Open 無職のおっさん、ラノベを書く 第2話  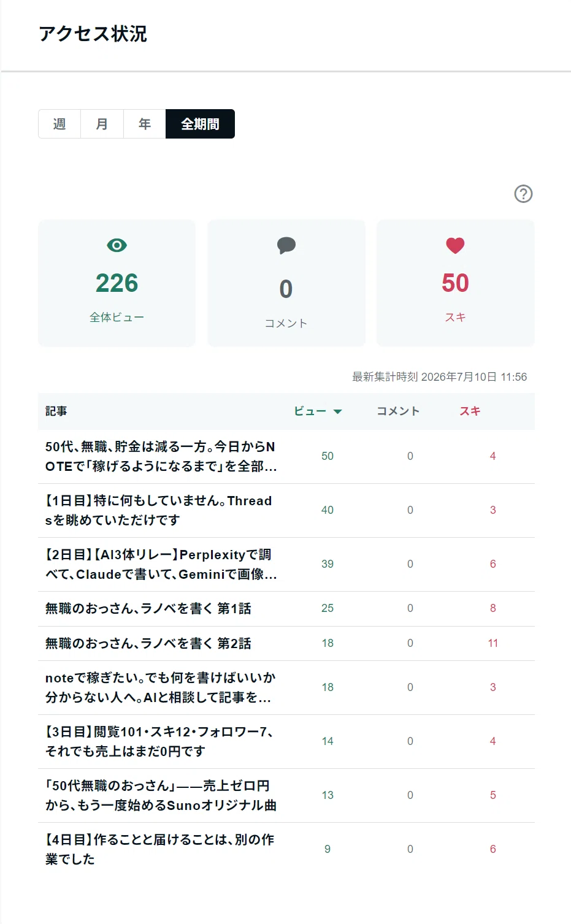(148, 643)
